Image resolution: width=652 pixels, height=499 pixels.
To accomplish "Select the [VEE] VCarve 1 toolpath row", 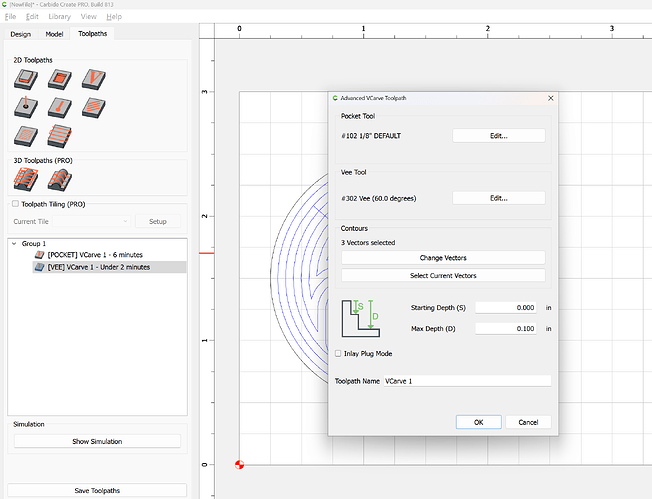I will 109,267.
